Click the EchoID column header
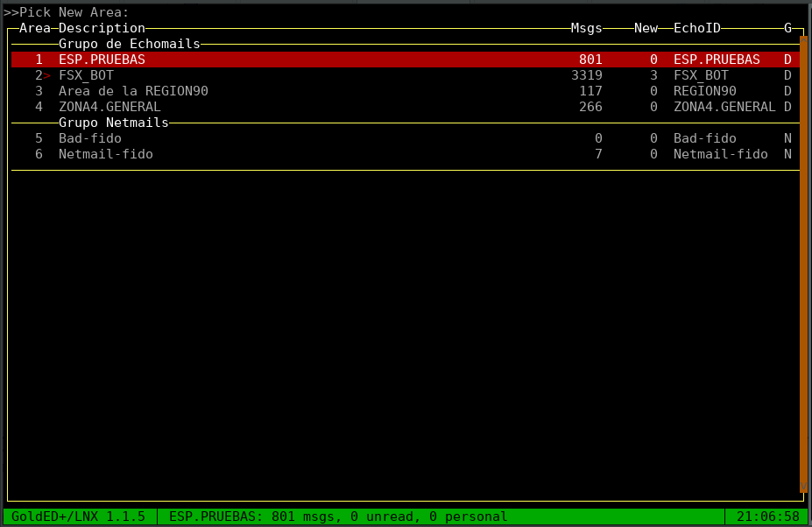 tap(696, 28)
